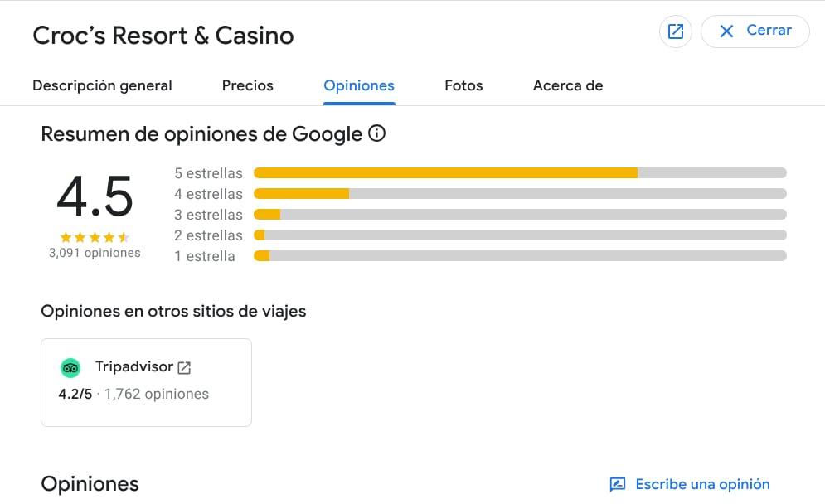The image size is (825, 504).
Task: Open hotel page in new tab icon
Action: tap(676, 31)
